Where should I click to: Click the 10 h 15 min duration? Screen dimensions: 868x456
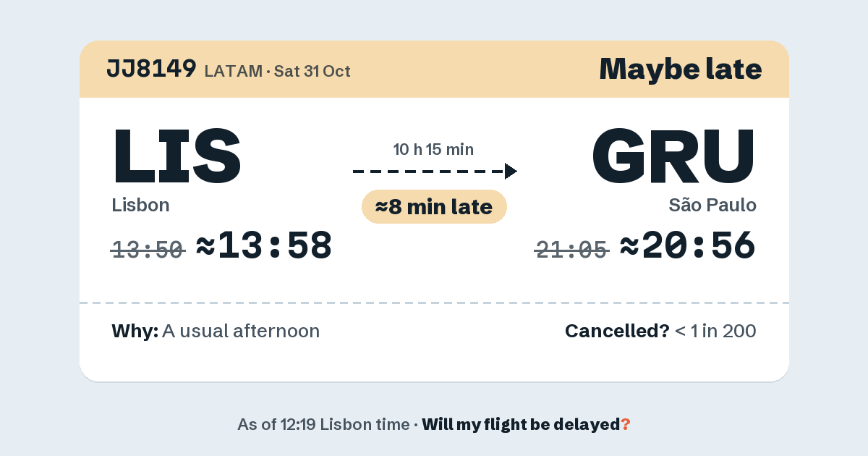click(x=434, y=150)
